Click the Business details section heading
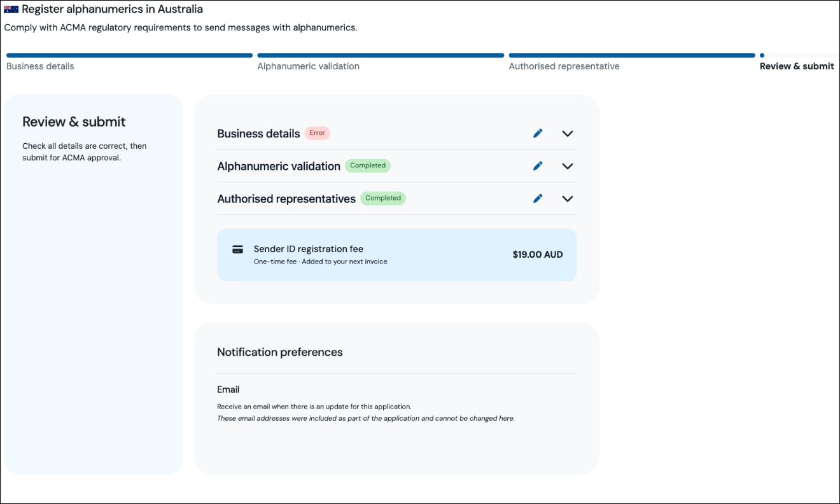Image resolution: width=840 pixels, height=504 pixels. point(258,134)
